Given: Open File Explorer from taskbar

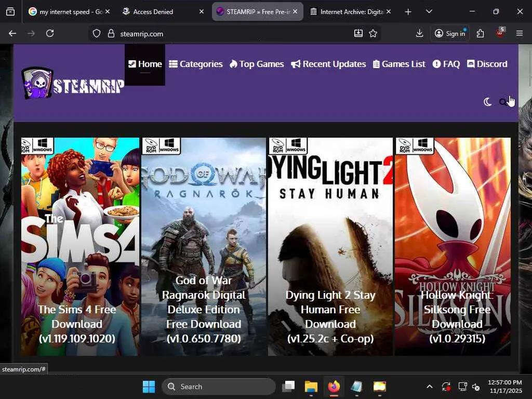Looking at the screenshot, I should [x=311, y=387].
